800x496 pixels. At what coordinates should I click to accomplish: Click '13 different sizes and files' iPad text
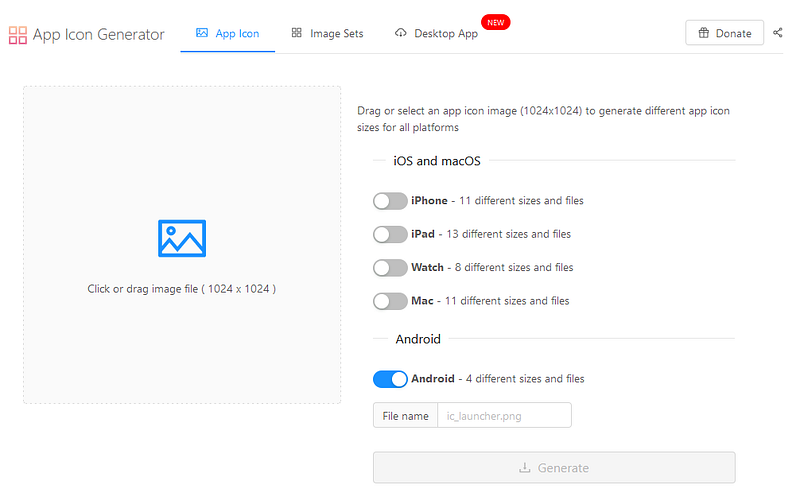(508, 234)
